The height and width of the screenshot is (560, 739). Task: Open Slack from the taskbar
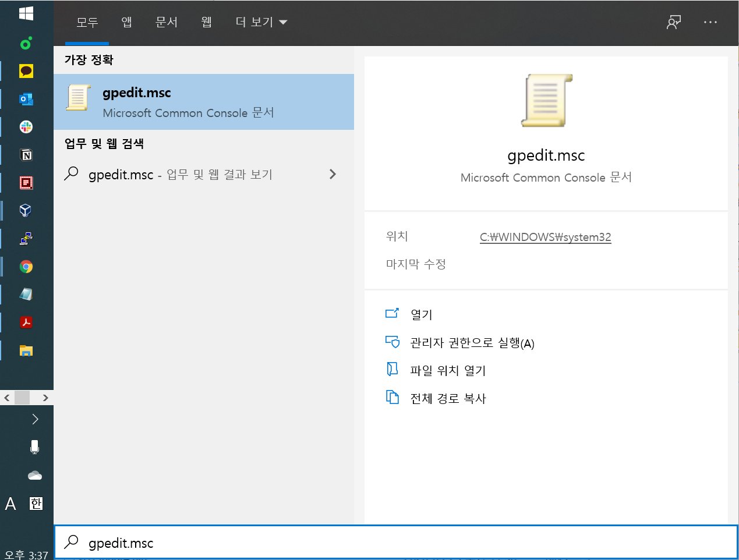[x=26, y=127]
